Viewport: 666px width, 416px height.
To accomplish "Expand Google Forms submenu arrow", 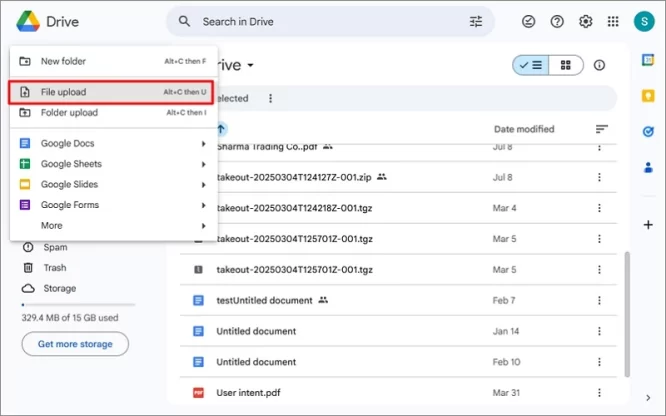I will [x=203, y=205].
